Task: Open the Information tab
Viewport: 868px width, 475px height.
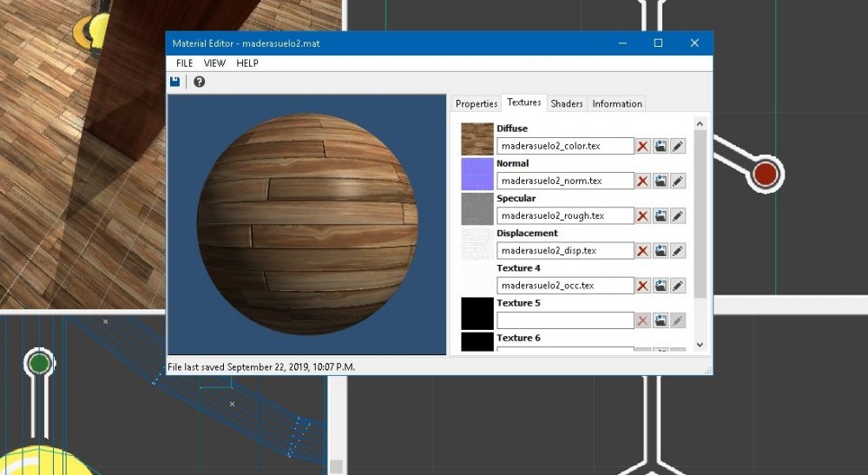Action: point(617,103)
